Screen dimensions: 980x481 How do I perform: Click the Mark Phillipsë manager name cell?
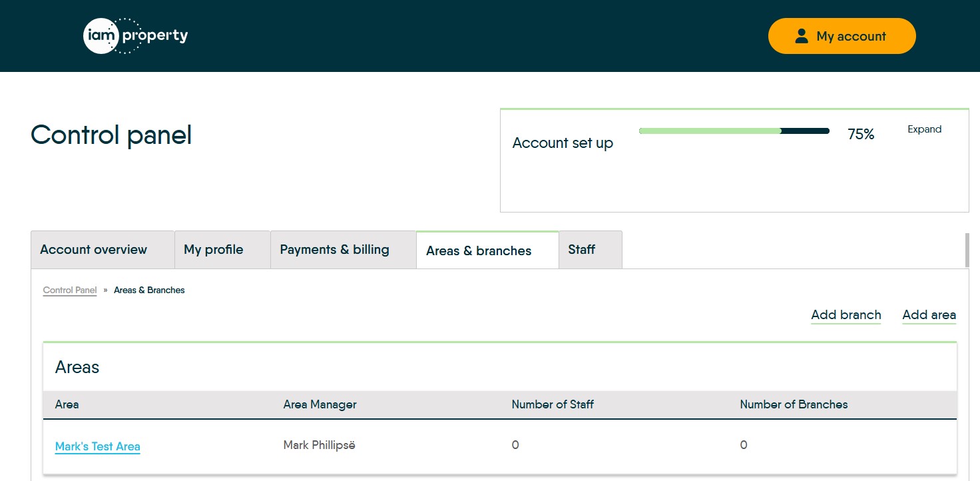(x=319, y=445)
